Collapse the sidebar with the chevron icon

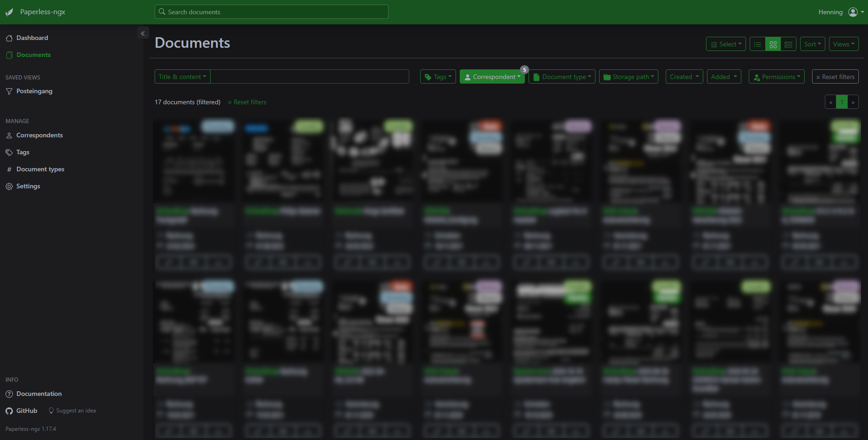click(x=143, y=33)
